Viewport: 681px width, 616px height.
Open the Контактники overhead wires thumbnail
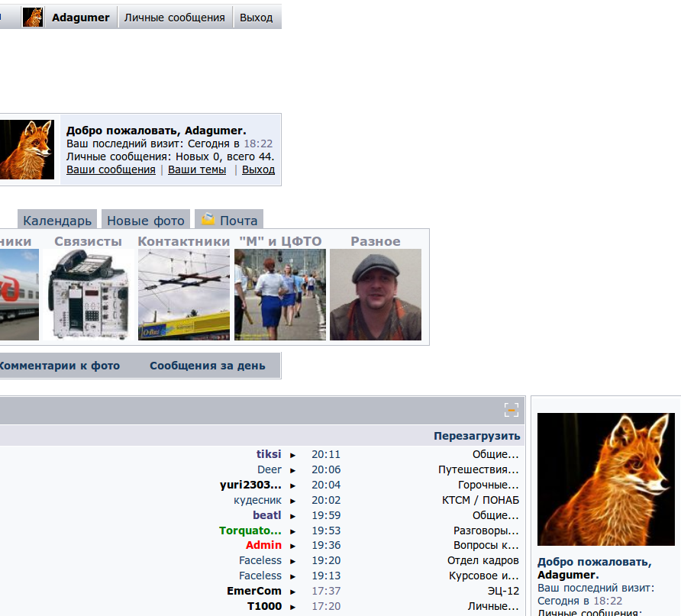point(184,294)
